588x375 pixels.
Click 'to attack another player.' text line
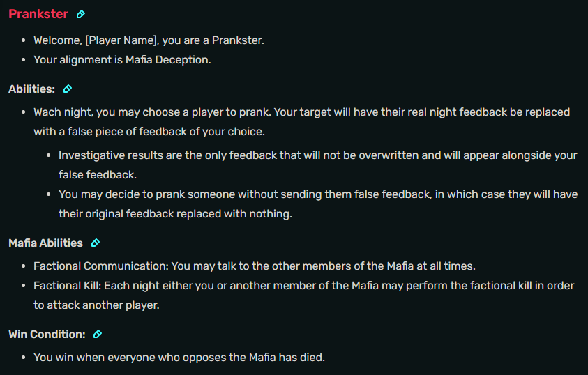point(96,305)
